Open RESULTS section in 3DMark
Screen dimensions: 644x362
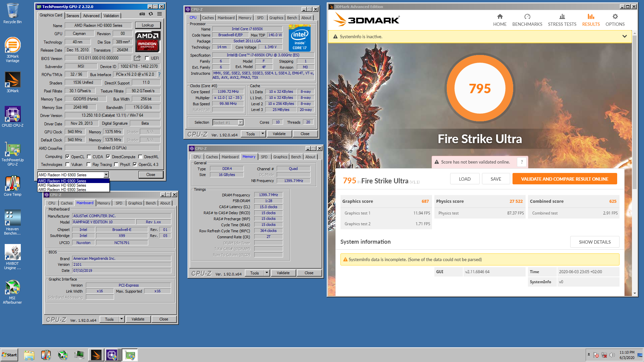[591, 20]
